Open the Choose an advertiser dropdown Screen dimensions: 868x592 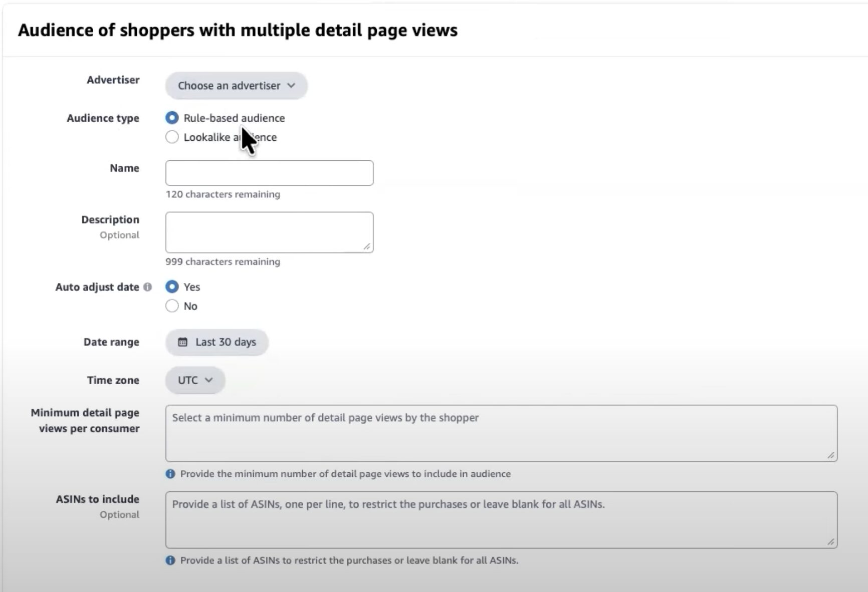[236, 86]
